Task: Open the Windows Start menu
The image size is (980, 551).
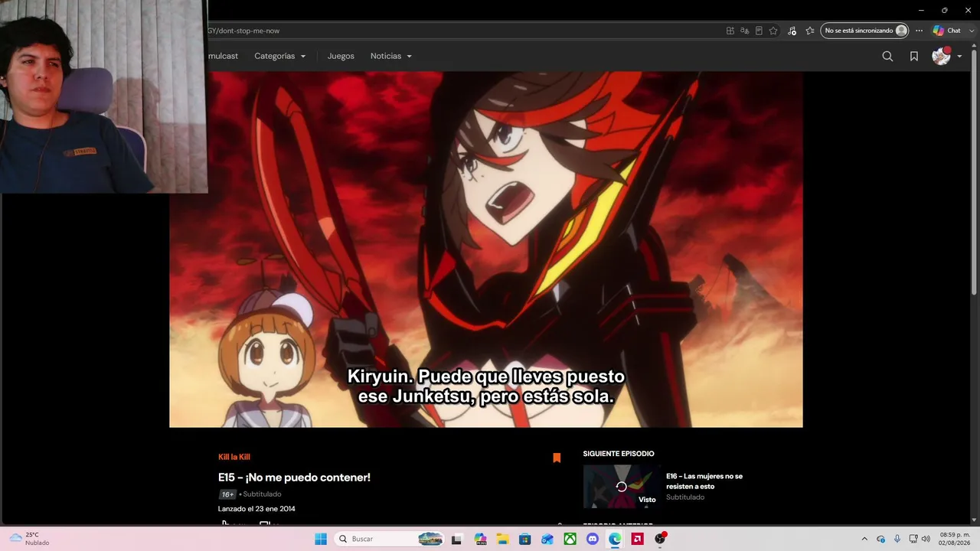Action: tap(321, 539)
